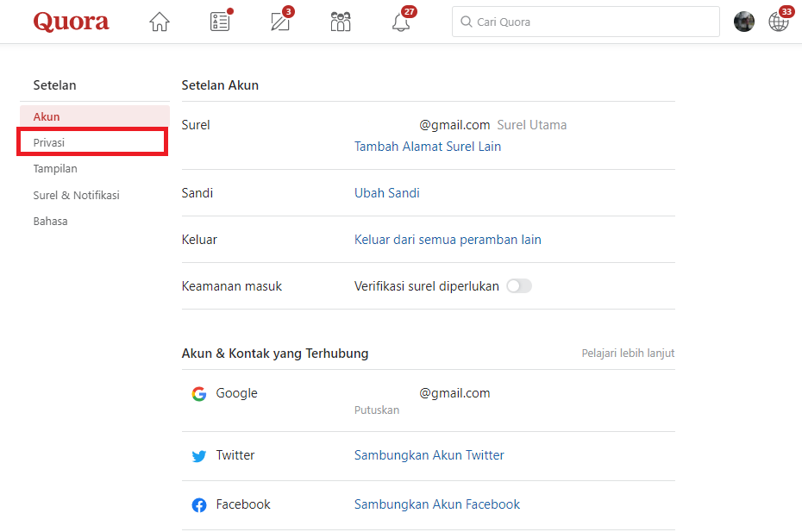Click the pencil/write icon with 3 badge
This screenshot has height=532, width=802.
tap(279, 21)
